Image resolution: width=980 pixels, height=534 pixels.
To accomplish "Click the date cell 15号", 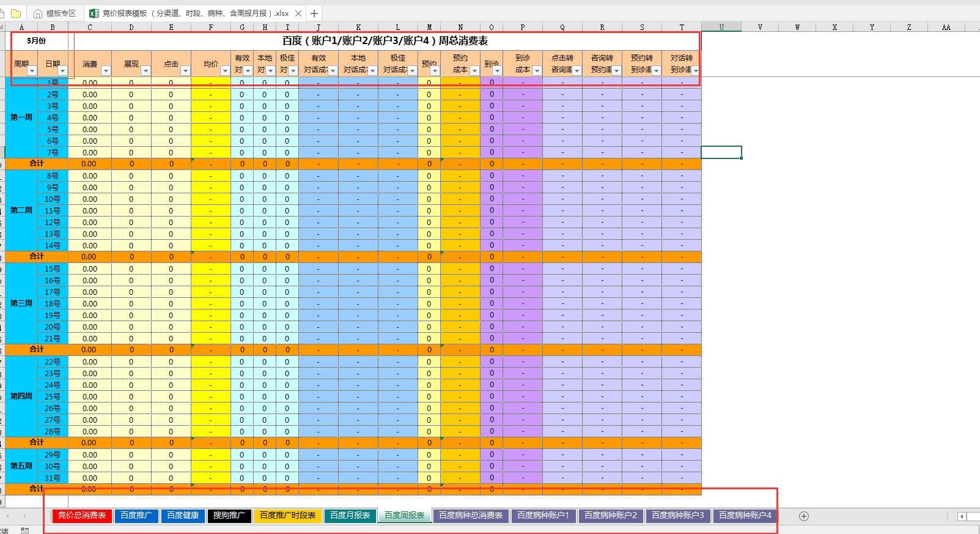I will [x=53, y=269].
